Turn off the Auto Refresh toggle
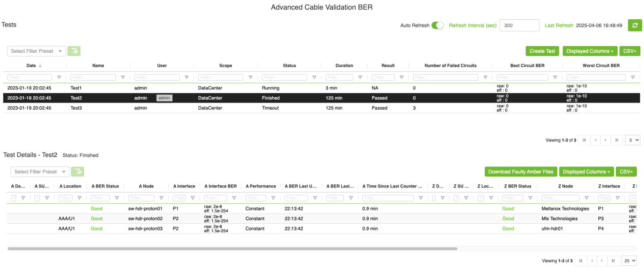Viewport: 644px width, 273px height. (x=437, y=26)
